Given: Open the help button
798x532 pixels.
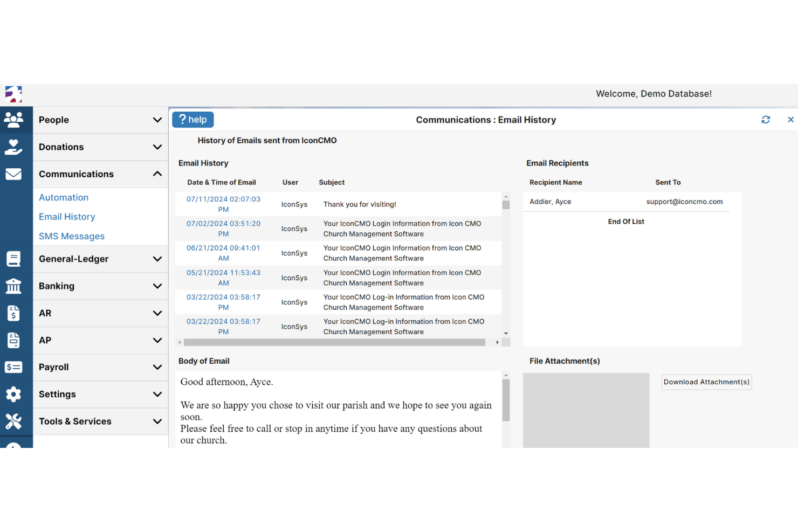Looking at the screenshot, I should click(192, 119).
